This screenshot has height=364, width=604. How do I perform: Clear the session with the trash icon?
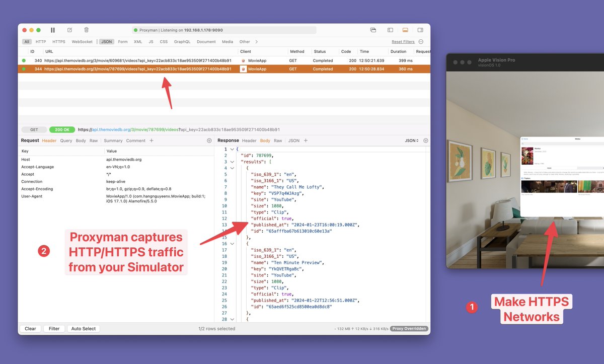(87, 30)
